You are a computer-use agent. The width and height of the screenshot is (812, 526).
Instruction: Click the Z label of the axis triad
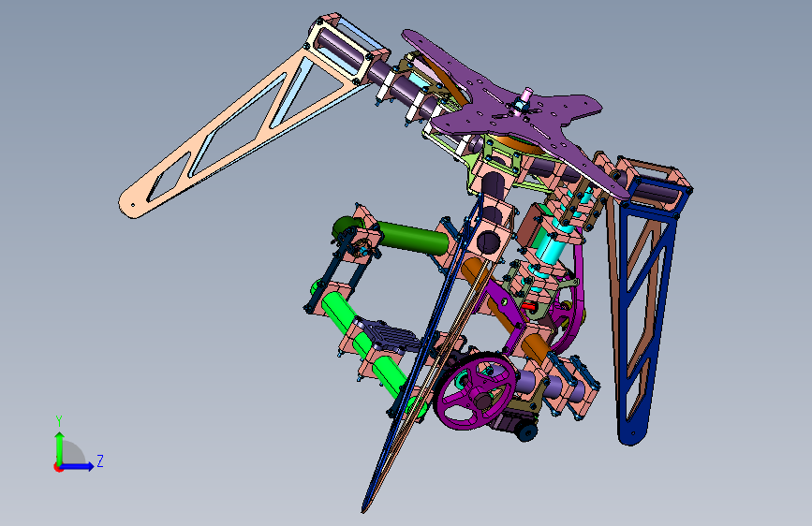(x=100, y=460)
